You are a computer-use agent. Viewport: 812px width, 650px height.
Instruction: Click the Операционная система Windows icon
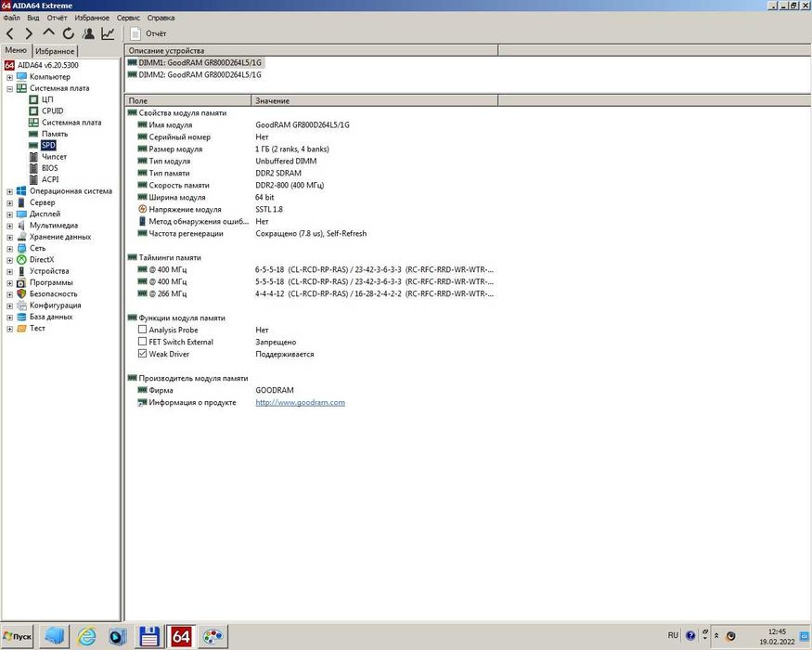pos(21,191)
